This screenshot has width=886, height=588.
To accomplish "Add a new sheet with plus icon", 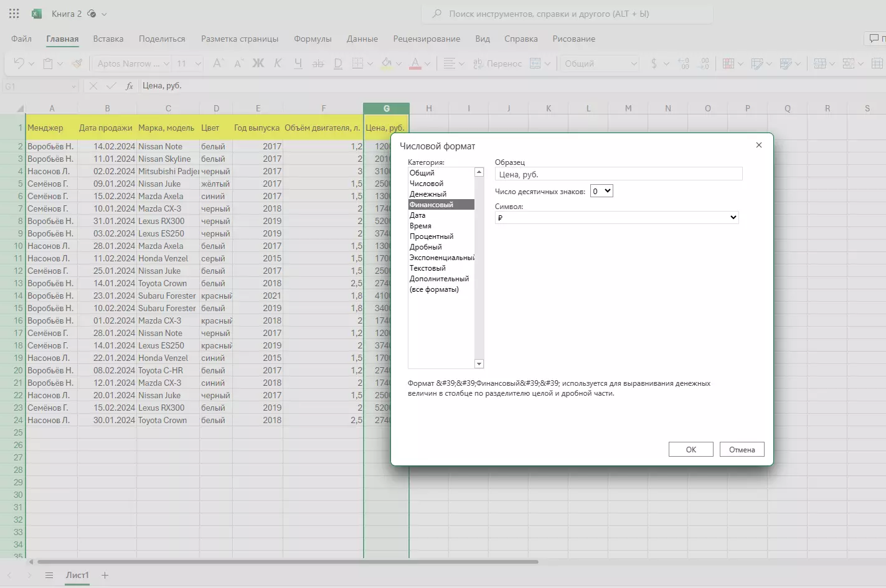I will [105, 575].
